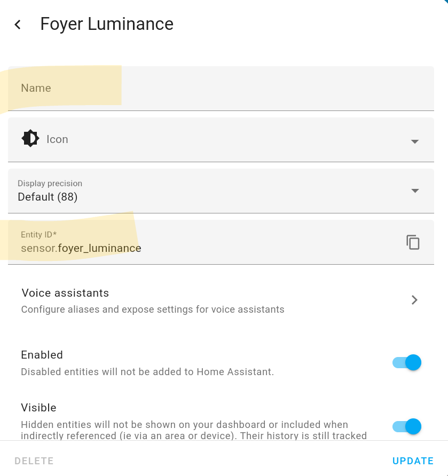Viewport: 448px width, 476px height.
Task: Click the Visible section label
Action: (38, 407)
